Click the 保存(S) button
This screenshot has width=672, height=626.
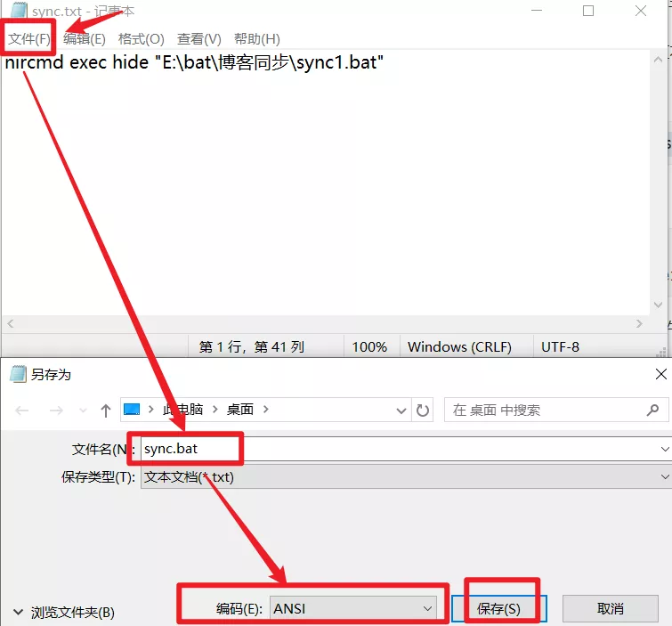click(x=499, y=608)
